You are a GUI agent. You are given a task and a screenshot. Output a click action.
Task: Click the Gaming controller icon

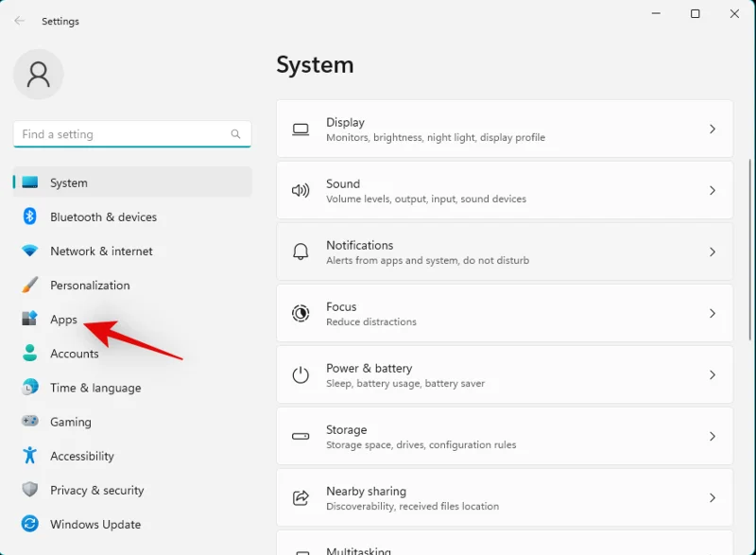27,422
